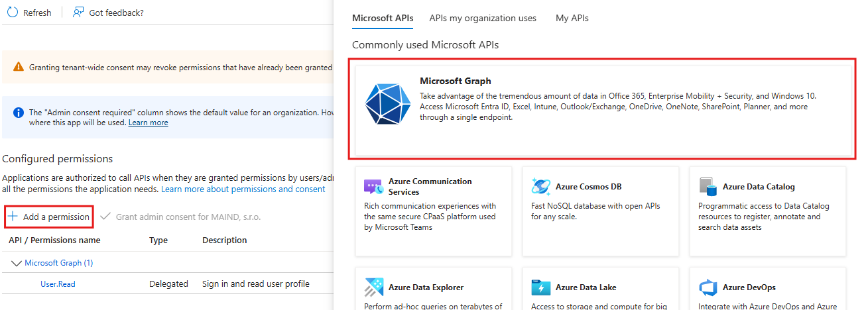The width and height of the screenshot is (868, 310).
Task: Click the Azure Communication Services chat icon
Action: 374,187
